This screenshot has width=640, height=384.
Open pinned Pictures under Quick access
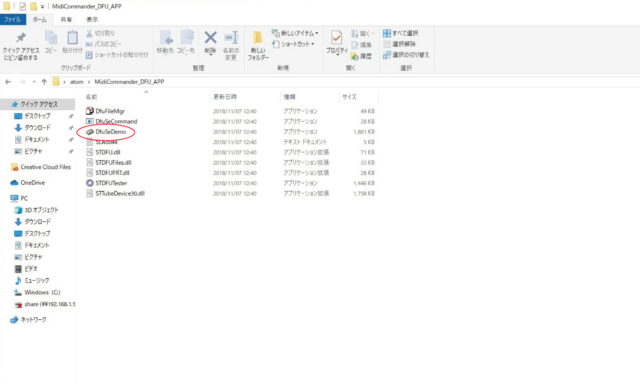[33, 151]
